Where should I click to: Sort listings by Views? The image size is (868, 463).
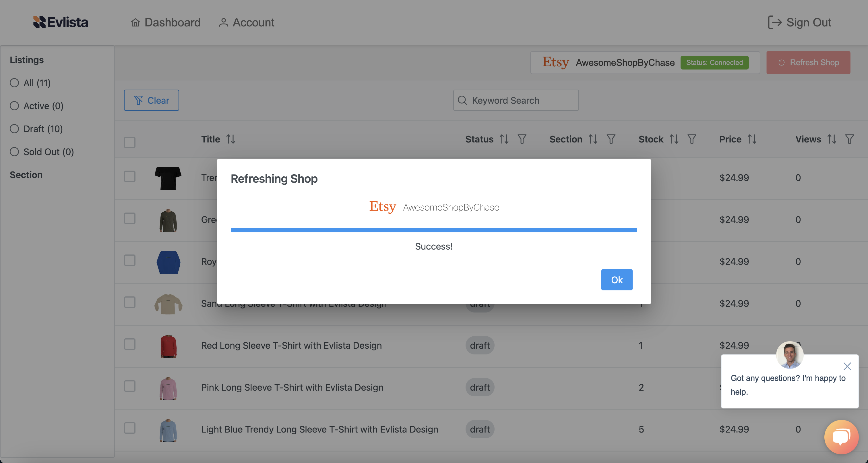pos(832,139)
